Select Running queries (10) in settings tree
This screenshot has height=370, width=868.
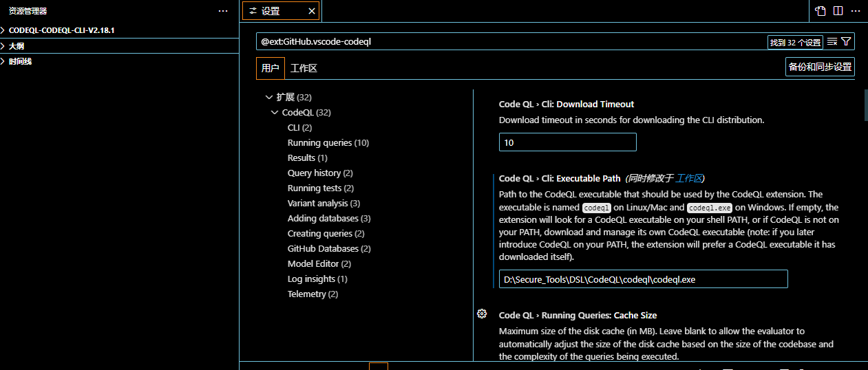pyautogui.click(x=328, y=143)
